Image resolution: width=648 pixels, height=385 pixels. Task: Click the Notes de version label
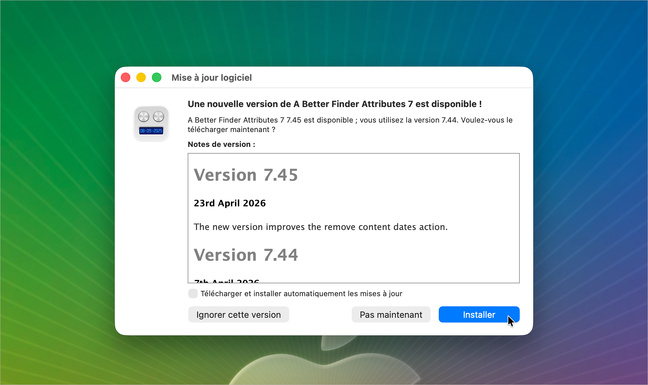(222, 145)
